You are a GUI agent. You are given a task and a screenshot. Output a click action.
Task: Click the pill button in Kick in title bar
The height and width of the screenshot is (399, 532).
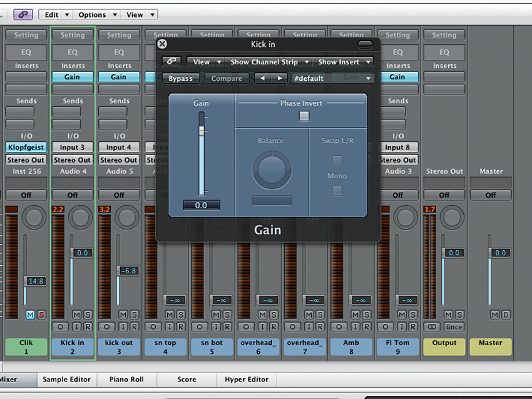click(365, 44)
